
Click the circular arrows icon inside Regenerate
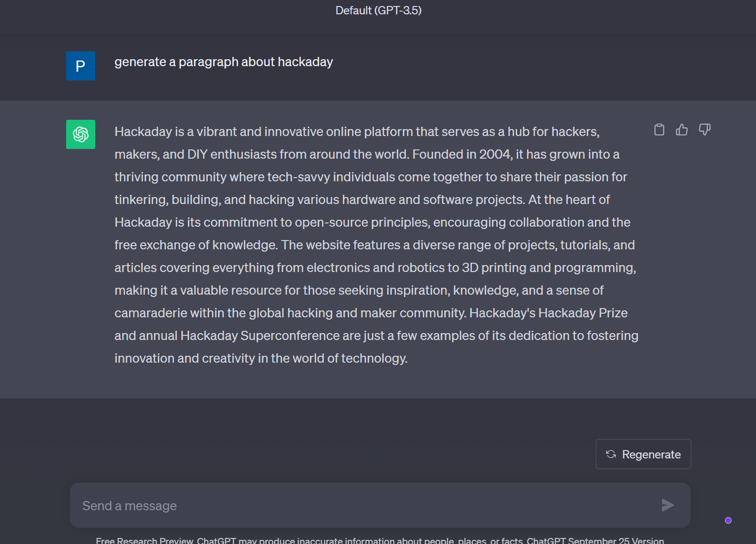611,454
